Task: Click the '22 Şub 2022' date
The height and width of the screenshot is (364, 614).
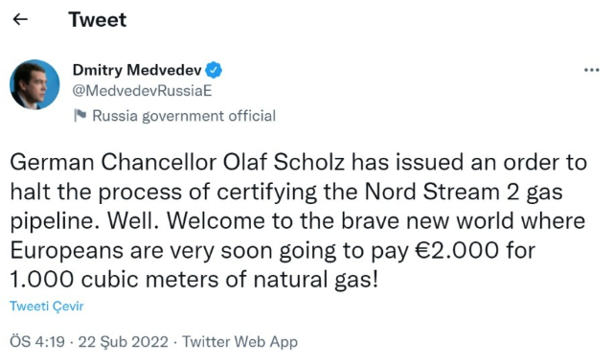Action: 123,342
